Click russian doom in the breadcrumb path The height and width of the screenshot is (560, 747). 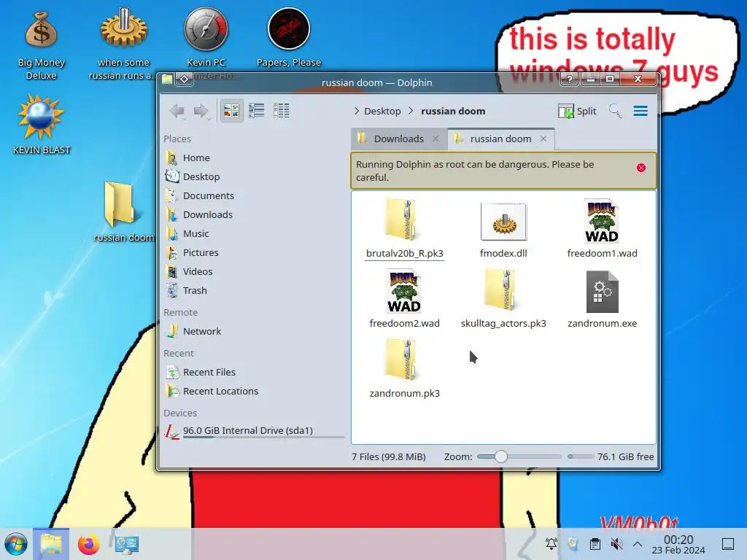(x=453, y=111)
